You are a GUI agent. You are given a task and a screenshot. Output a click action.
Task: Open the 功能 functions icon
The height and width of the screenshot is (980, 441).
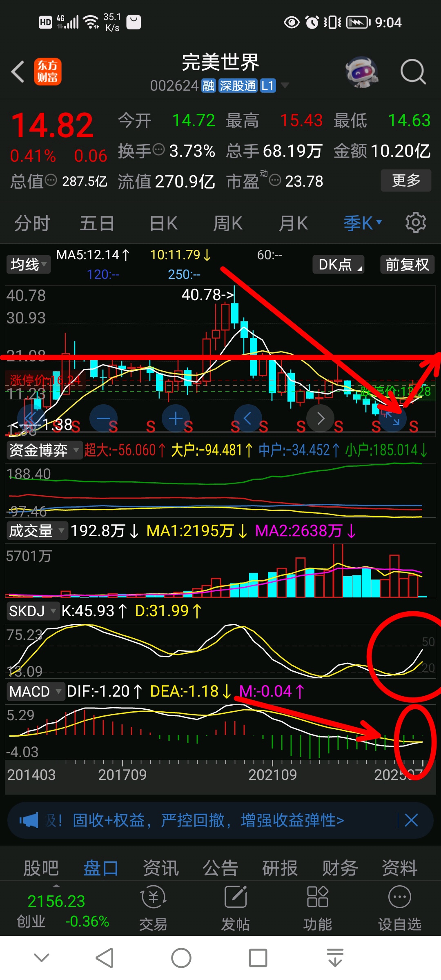318,908
